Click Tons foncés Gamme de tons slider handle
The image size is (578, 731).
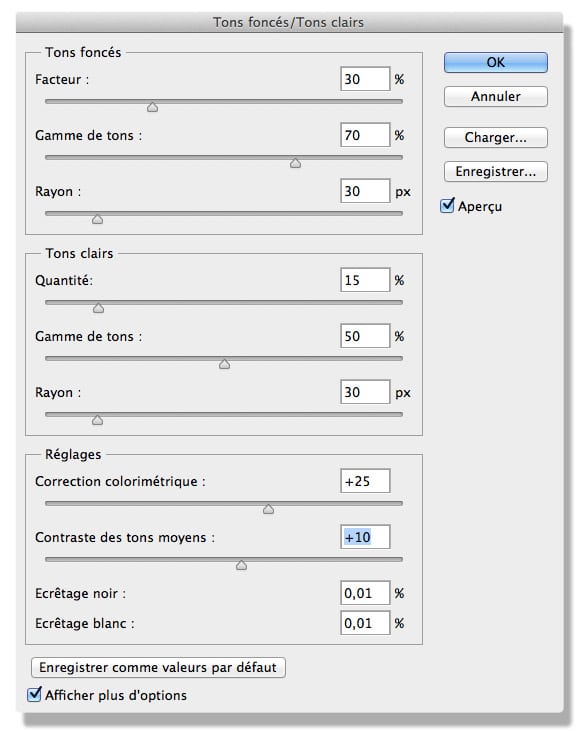click(295, 163)
